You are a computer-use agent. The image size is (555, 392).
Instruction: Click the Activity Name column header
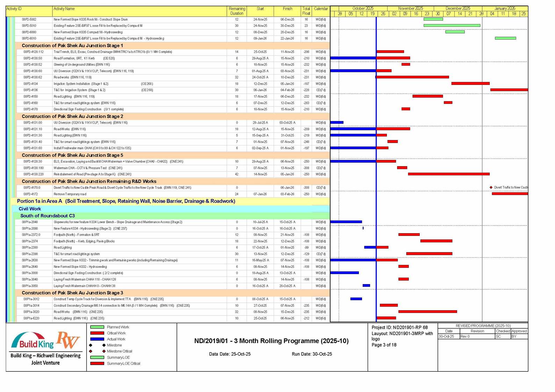pos(64,9)
